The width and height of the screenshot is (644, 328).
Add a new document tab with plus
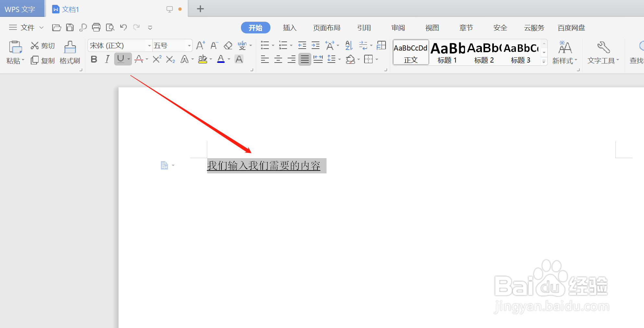(200, 9)
